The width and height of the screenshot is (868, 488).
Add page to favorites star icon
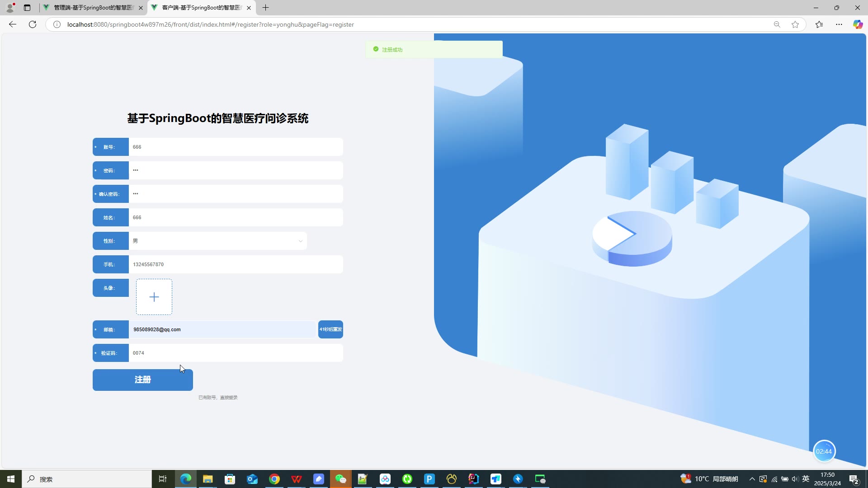[795, 24]
